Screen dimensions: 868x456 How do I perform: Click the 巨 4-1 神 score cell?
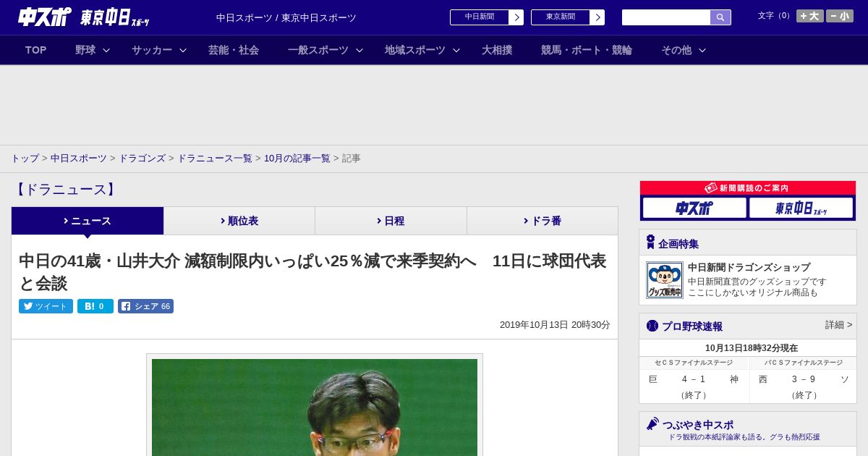click(x=694, y=387)
